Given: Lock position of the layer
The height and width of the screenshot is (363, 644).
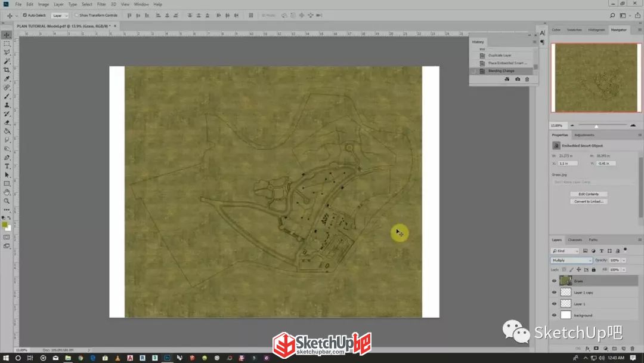Looking at the screenshot, I should 578,270.
